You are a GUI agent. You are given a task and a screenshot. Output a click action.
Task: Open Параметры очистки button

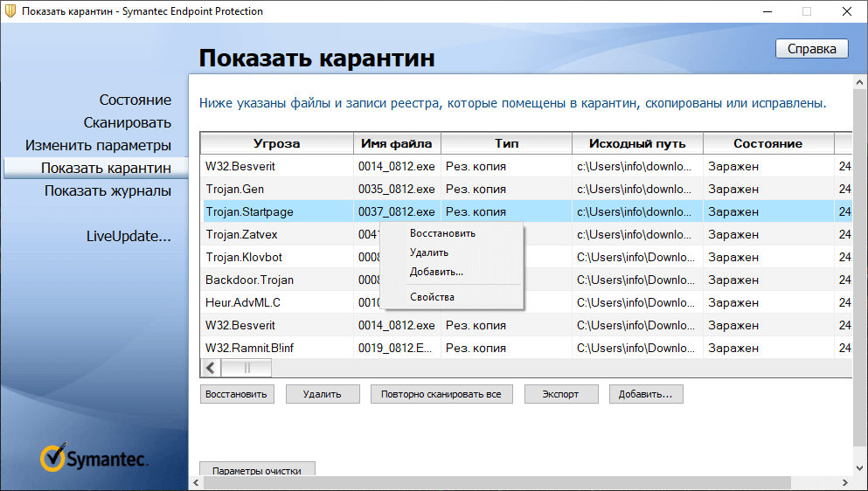257,469
